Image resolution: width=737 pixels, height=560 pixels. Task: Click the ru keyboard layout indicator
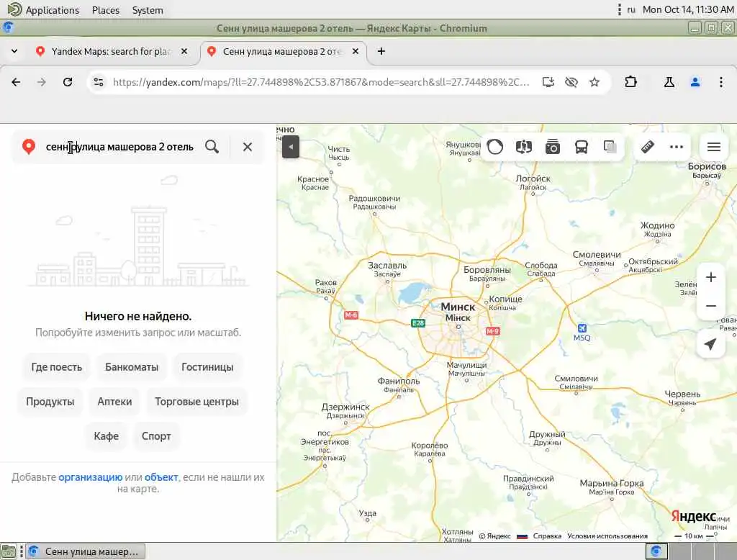(x=631, y=10)
